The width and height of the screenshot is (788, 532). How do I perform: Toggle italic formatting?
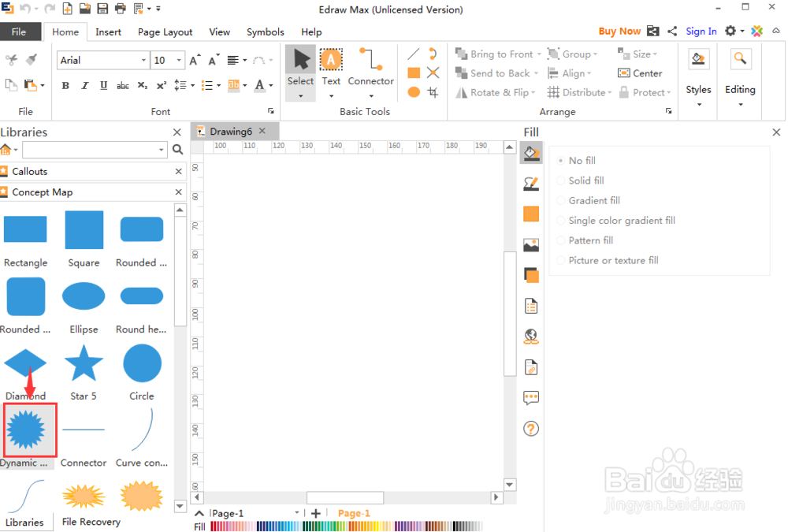click(x=85, y=85)
